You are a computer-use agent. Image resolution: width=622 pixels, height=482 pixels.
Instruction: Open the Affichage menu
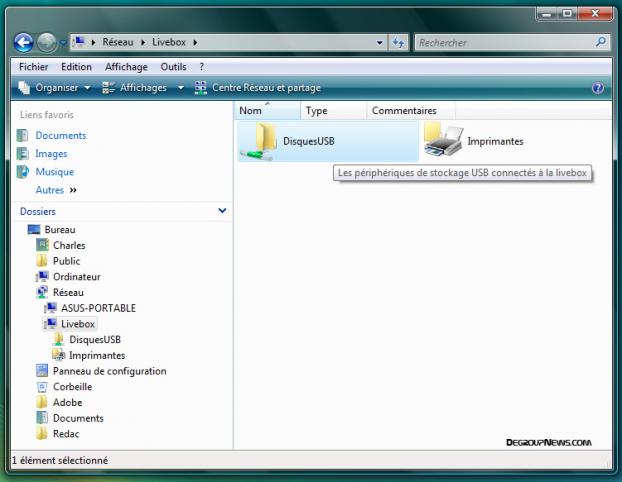pos(126,67)
